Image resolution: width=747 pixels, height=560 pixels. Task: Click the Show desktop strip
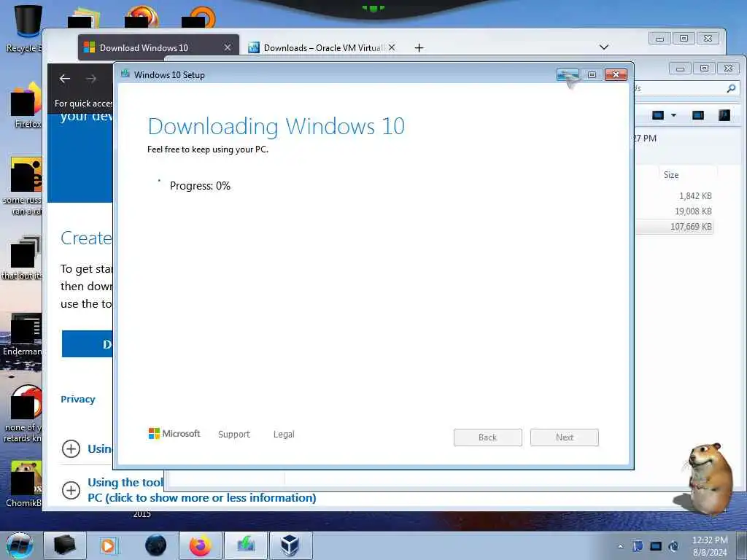(x=742, y=545)
